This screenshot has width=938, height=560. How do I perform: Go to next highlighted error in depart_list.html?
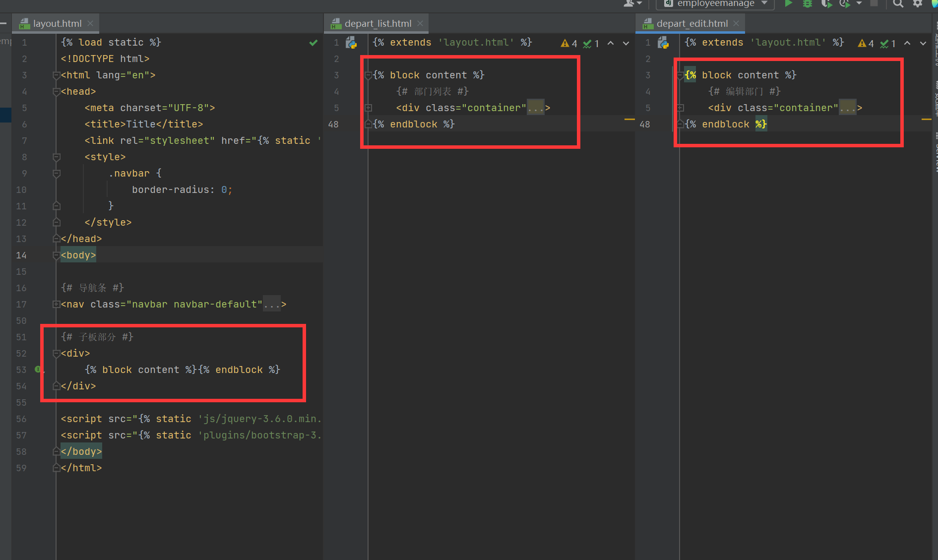click(626, 43)
